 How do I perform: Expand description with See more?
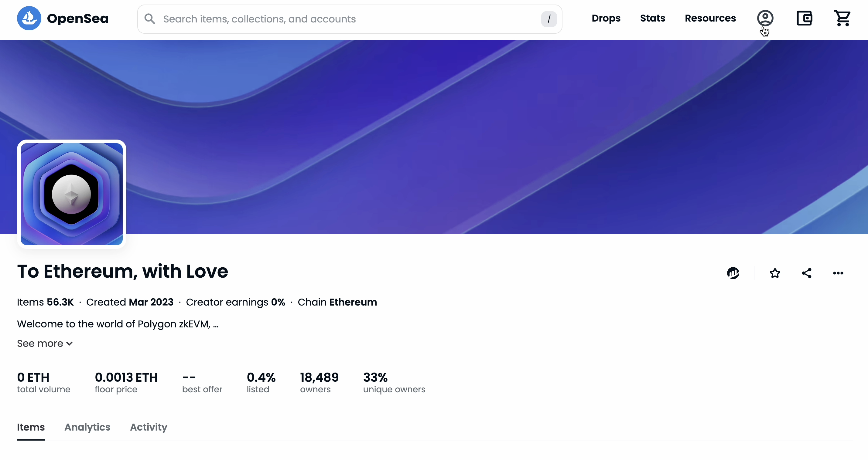tap(45, 343)
